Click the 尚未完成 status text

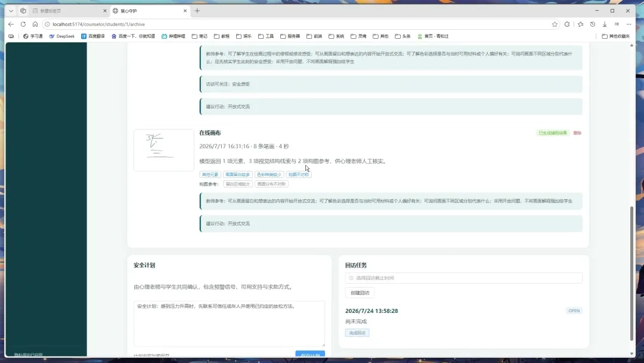tap(356, 321)
